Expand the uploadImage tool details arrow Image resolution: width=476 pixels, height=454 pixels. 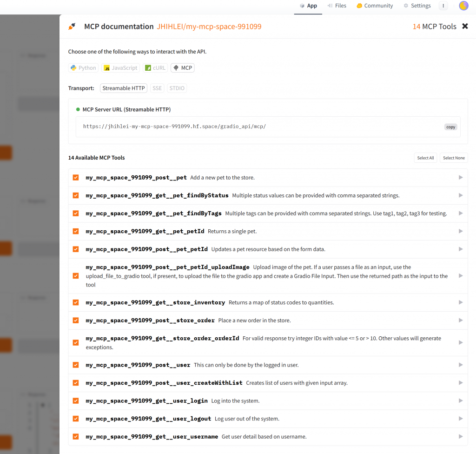point(461,276)
